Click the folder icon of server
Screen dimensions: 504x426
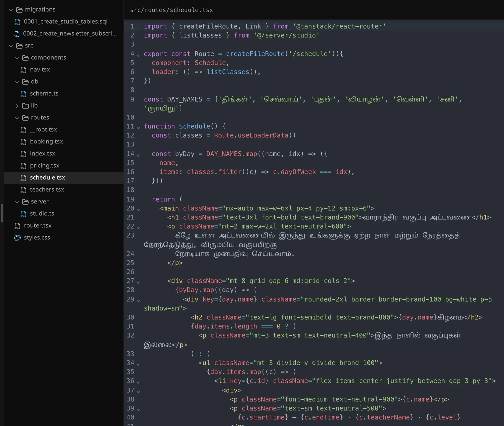pyautogui.click(x=25, y=202)
